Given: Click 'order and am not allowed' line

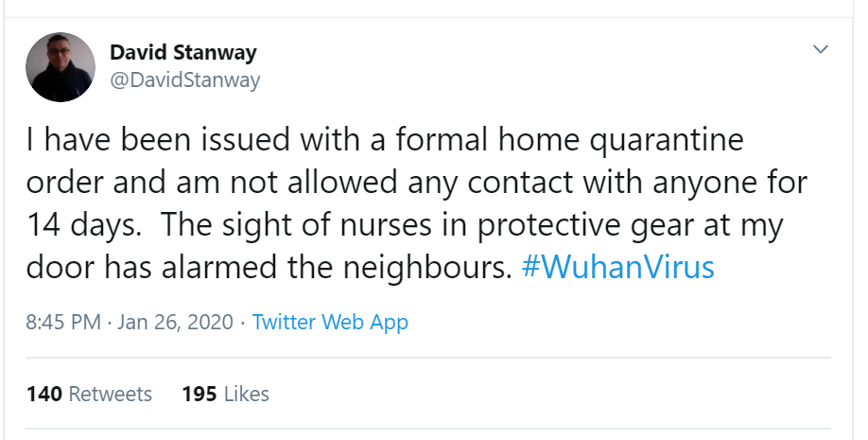Looking at the screenshot, I should [x=416, y=183].
